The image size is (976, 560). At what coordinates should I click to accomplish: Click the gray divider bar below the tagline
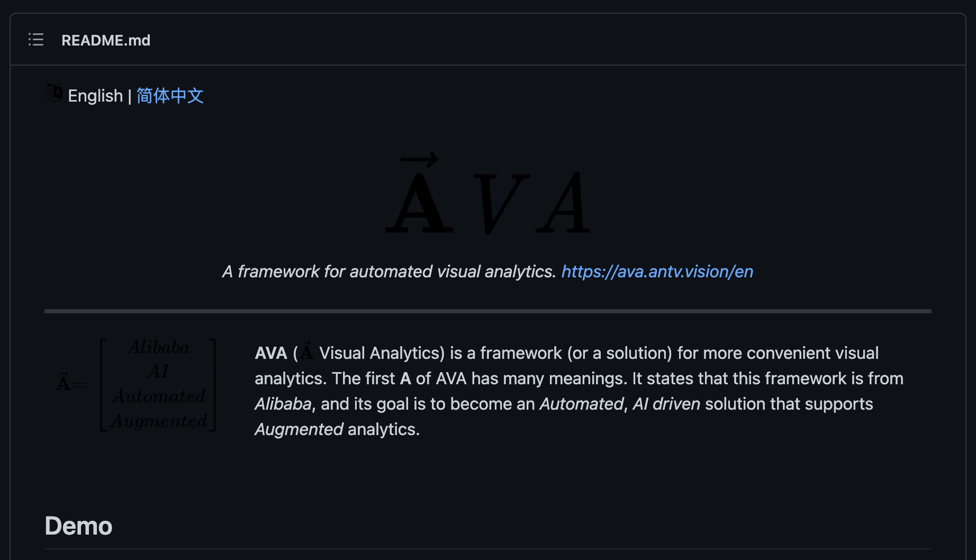point(487,311)
